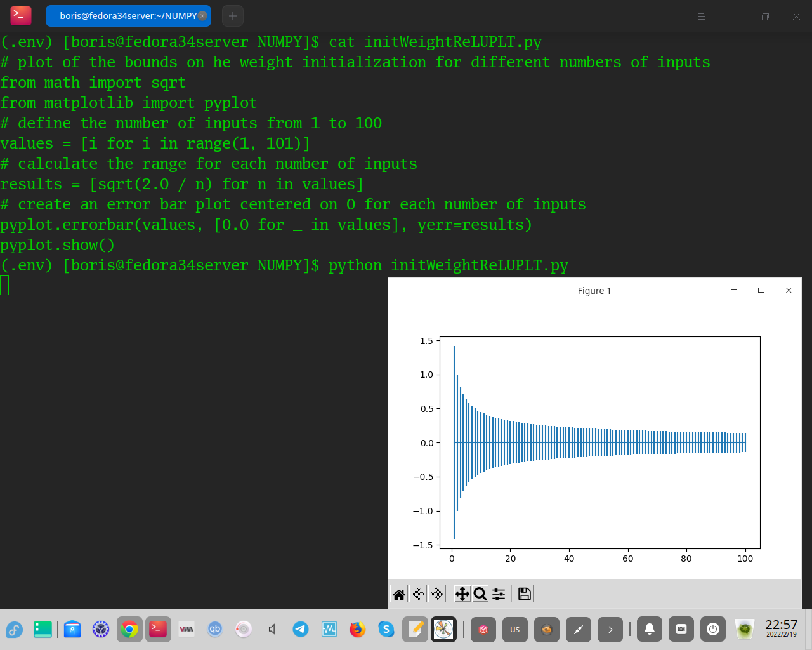This screenshot has height=650, width=812.
Task: Open the system monitor in dock
Action: click(329, 630)
